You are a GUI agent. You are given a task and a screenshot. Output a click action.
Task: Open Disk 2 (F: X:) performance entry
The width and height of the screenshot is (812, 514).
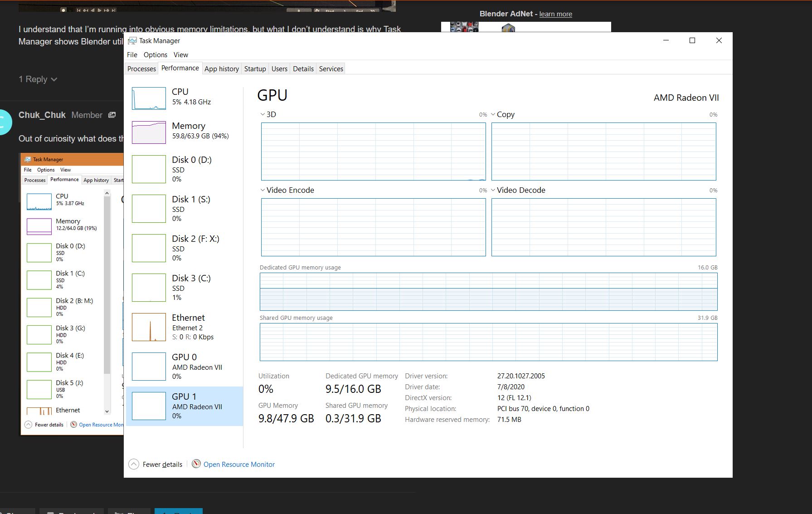pyautogui.click(x=185, y=248)
